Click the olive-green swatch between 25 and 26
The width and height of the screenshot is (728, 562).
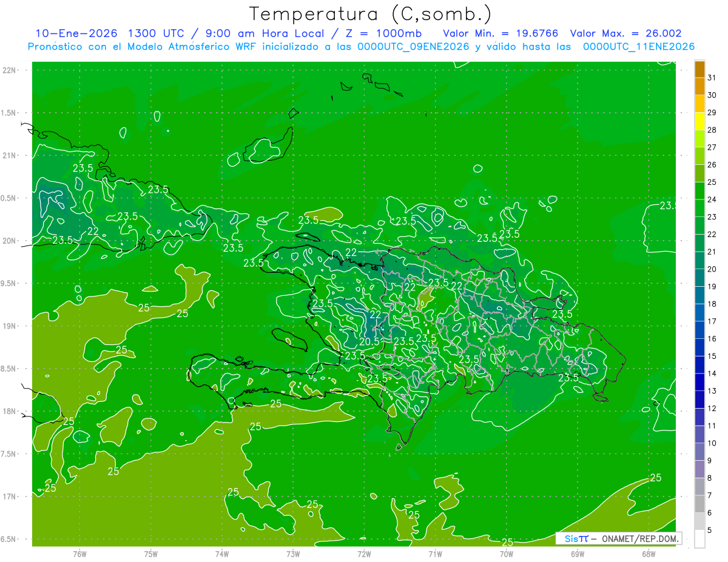[699, 173]
